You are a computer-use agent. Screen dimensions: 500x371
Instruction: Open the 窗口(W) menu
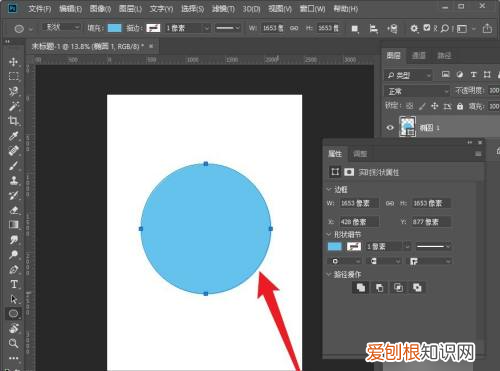click(312, 9)
